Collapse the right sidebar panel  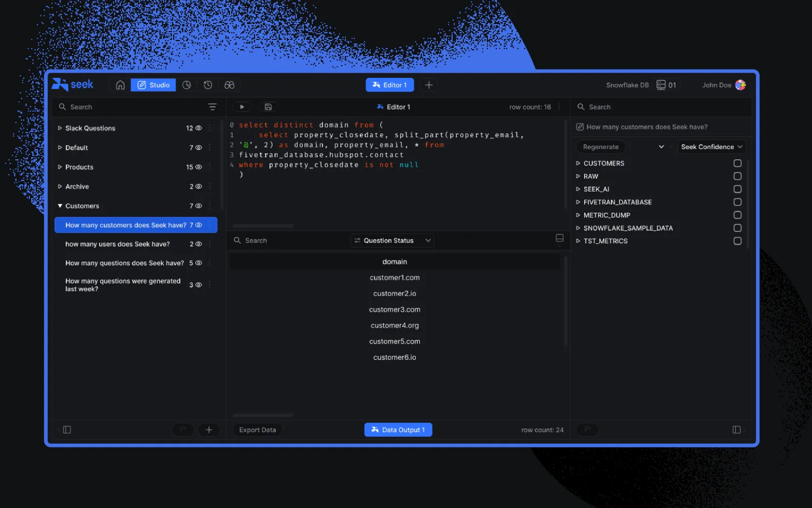tap(737, 430)
